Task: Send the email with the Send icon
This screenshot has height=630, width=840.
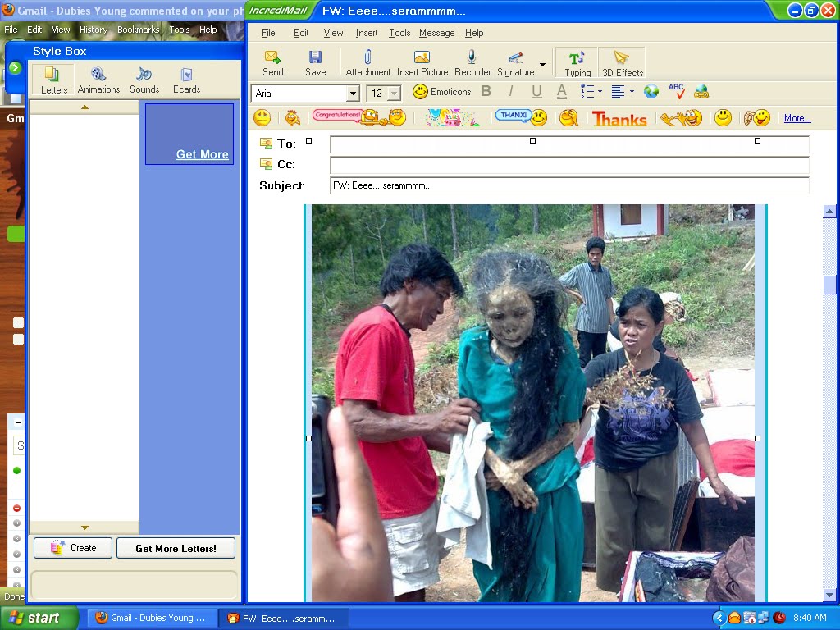Action: click(272, 63)
